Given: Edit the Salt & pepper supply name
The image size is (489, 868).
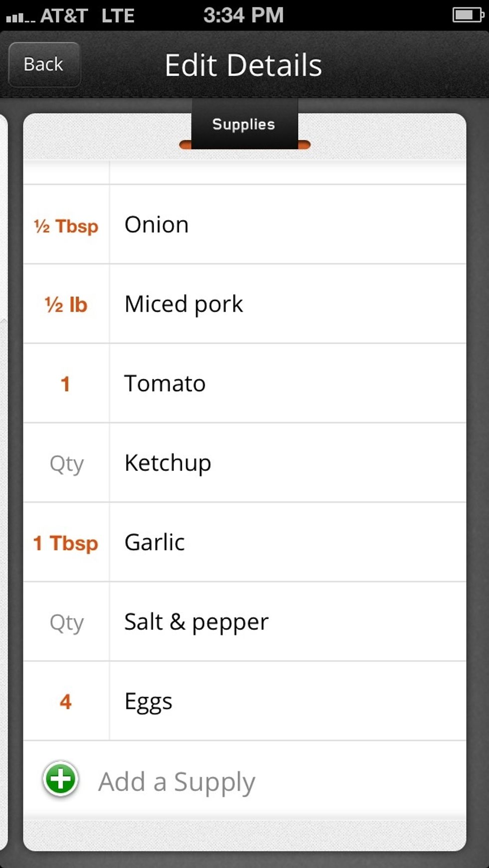Looking at the screenshot, I should pyautogui.click(x=196, y=622).
